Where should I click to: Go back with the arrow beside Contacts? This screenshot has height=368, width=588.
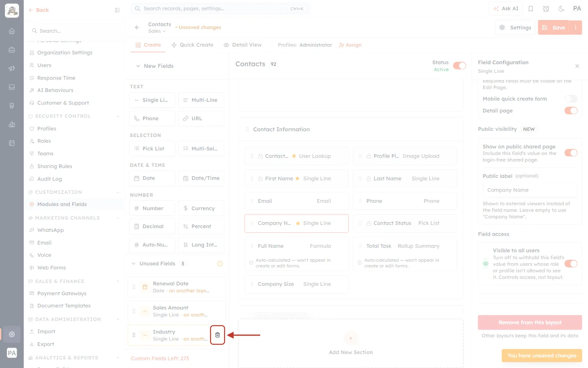coord(137,27)
